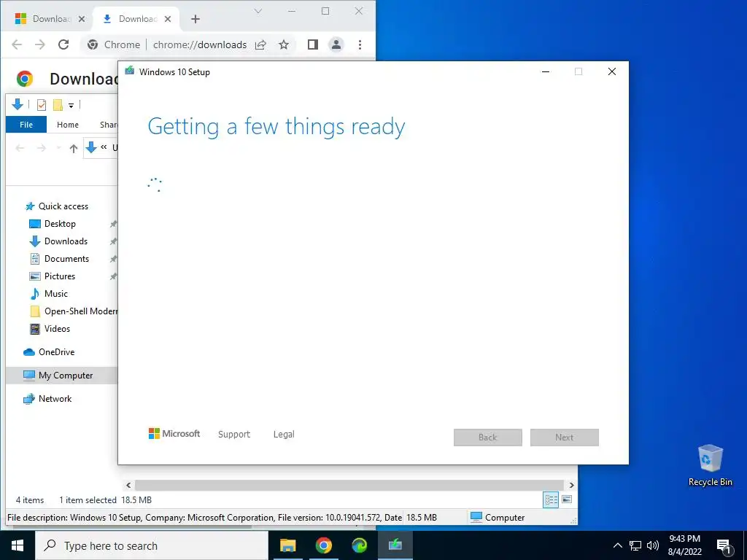747x560 pixels.
Task: Select My Computer in Explorer sidebar
Action: (62, 376)
